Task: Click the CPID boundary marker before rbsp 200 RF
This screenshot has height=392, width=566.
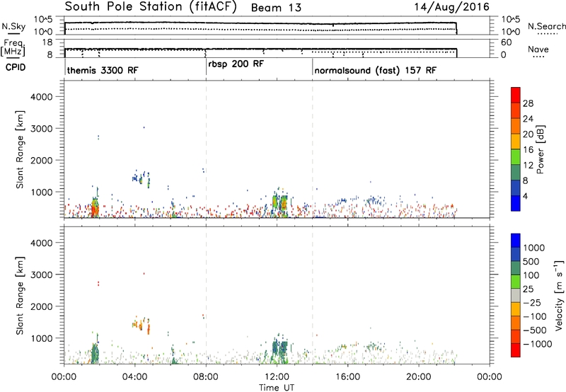Action: [206, 67]
